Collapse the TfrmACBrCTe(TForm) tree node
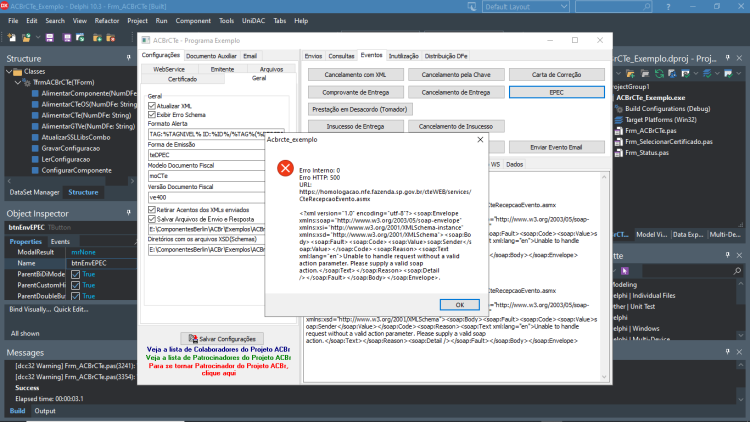 pyautogui.click(x=18, y=82)
